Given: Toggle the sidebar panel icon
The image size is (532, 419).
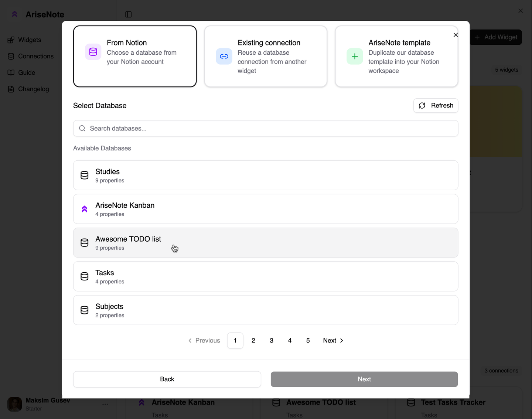Looking at the screenshot, I should tap(129, 14).
